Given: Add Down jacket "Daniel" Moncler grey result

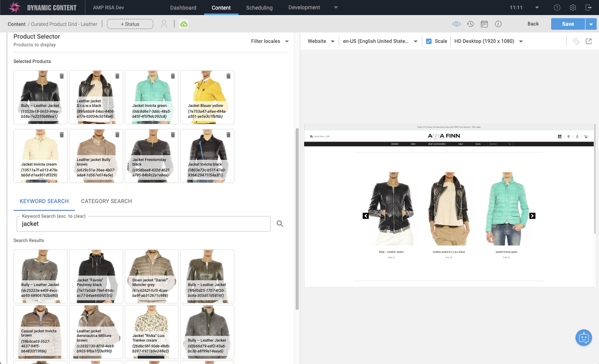Looking at the screenshot, I should (x=152, y=276).
